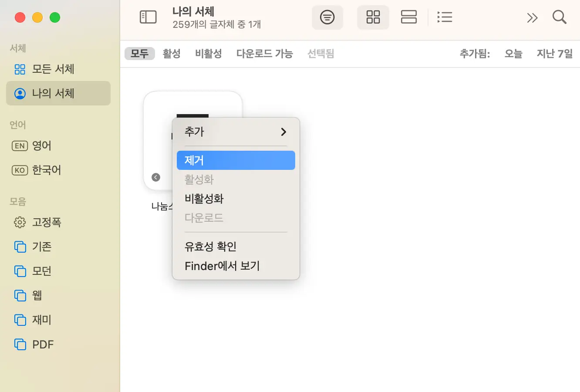
Task: Click the EN badge next to 영어
Action: coord(20,146)
